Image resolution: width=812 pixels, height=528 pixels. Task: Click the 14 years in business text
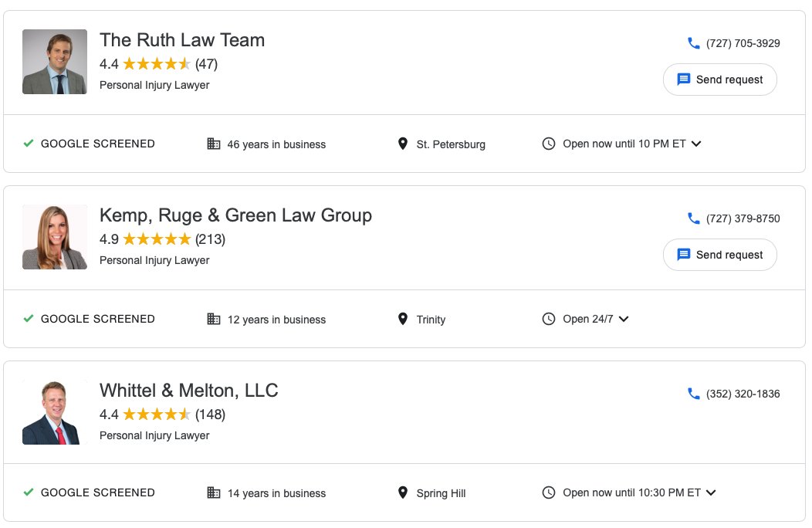click(x=276, y=493)
